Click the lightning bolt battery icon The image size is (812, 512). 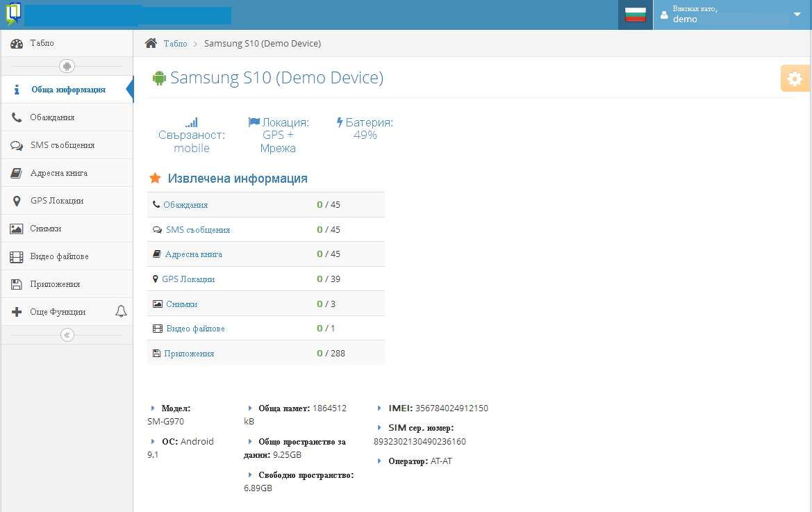point(340,122)
